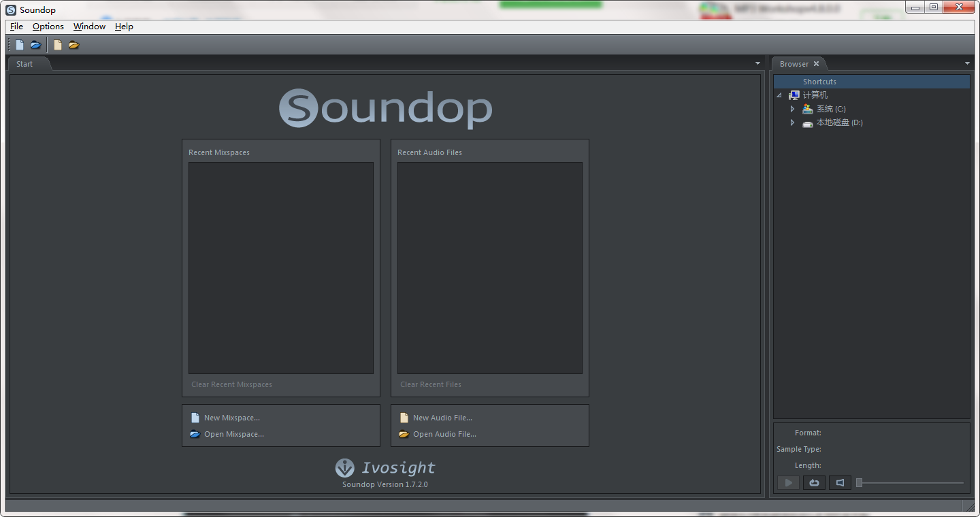Click the Open Mixspace icon in the toolbar
This screenshot has width=980, height=517.
click(35, 45)
